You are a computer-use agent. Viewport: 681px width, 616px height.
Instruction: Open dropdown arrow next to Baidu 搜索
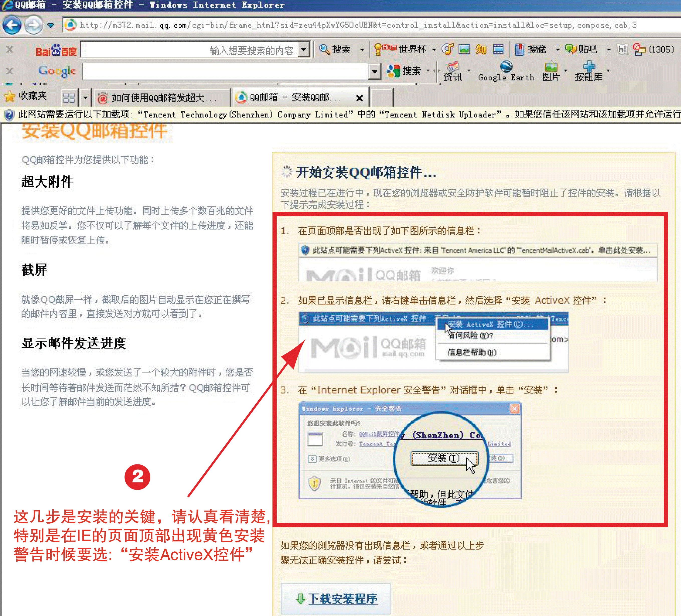coord(363,50)
